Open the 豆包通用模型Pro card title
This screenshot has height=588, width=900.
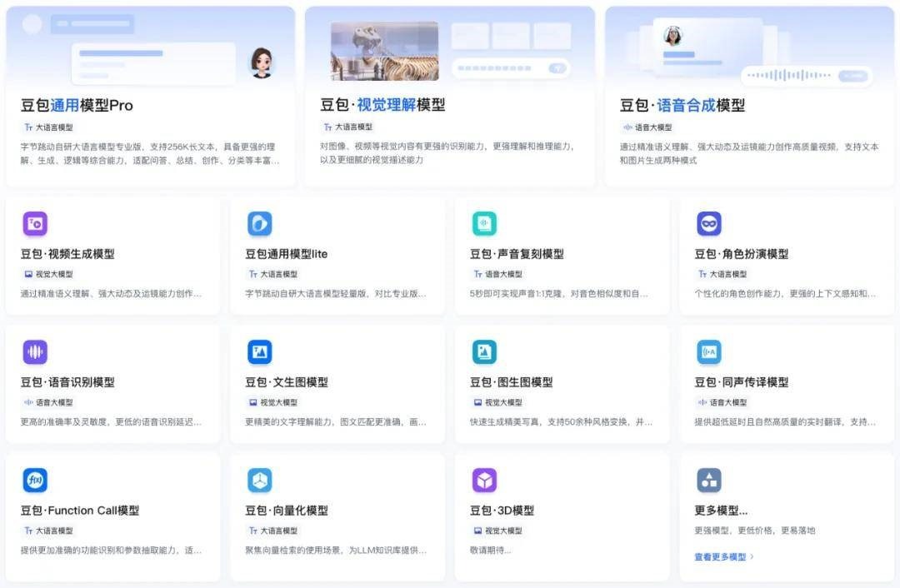77,106
